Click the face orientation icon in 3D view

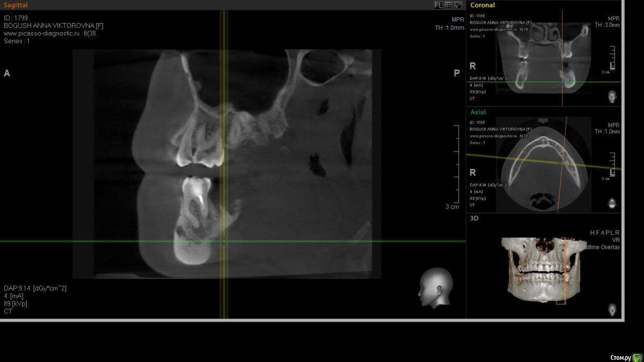[x=612, y=309]
